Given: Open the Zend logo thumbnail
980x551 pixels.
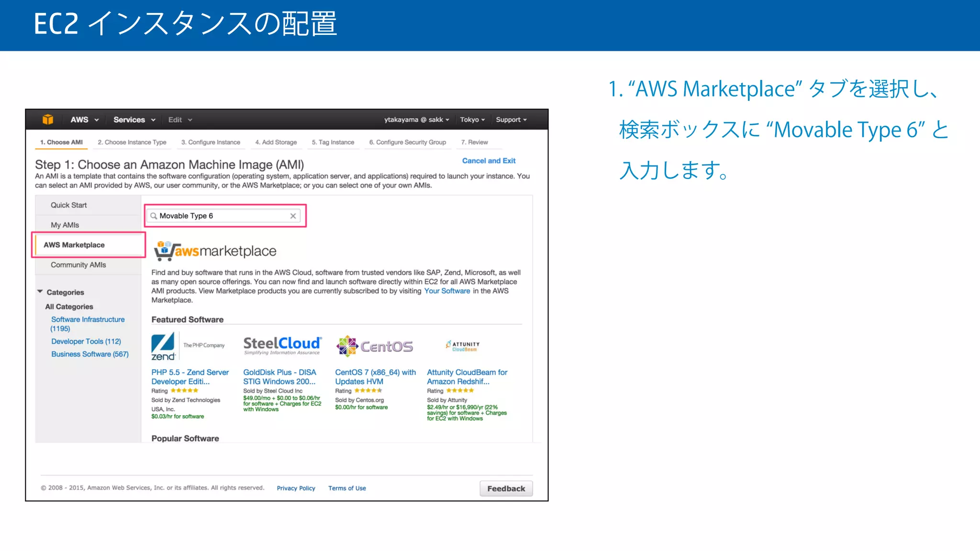Looking at the screenshot, I should tap(188, 347).
